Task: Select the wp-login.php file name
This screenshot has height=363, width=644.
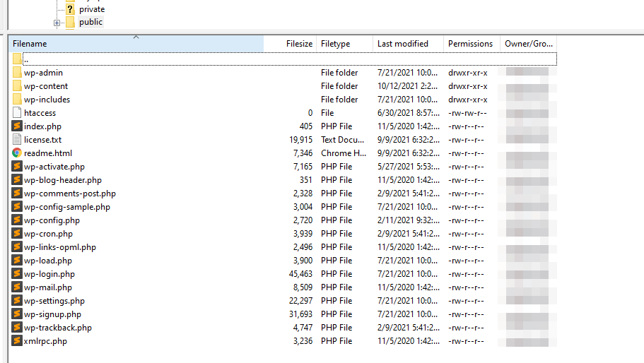Action: tap(49, 273)
